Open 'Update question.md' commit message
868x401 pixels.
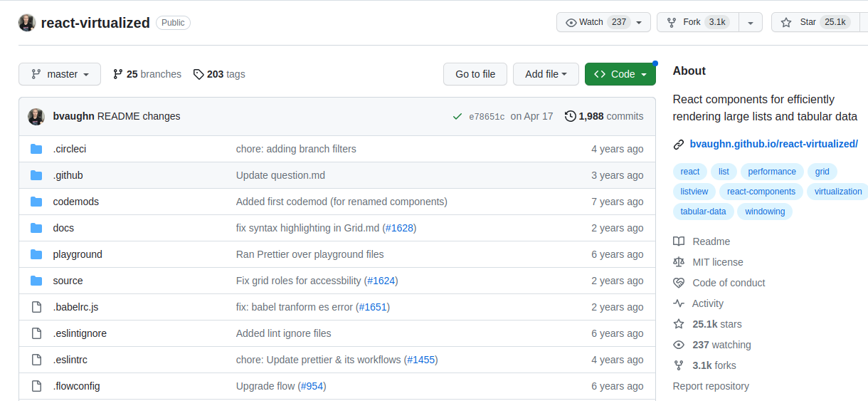point(280,175)
